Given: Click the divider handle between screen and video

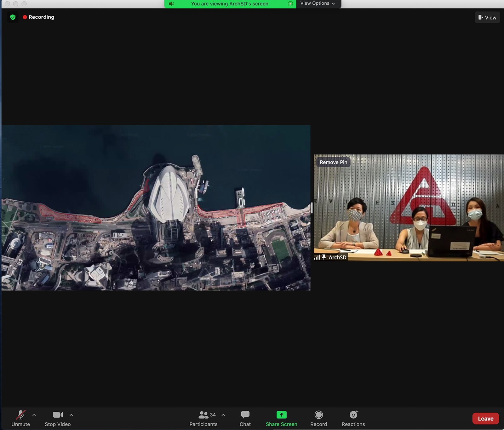Looking at the screenshot, I should click(312, 208).
